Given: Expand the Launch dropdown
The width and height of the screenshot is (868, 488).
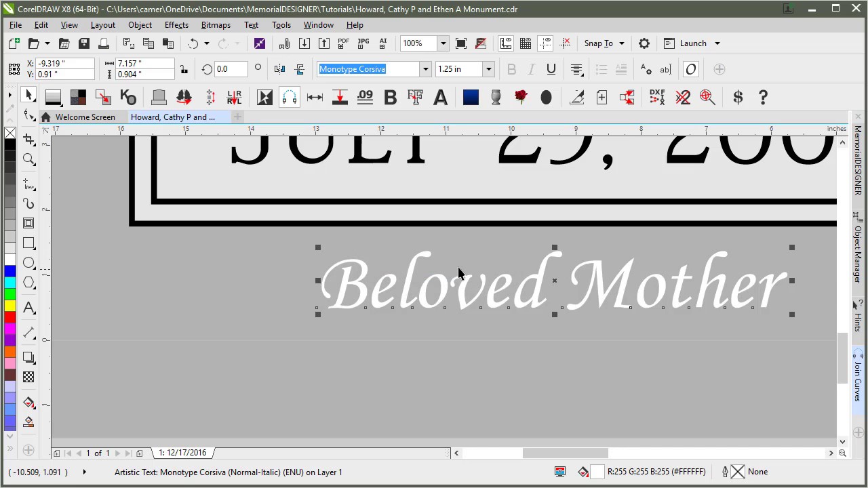Looking at the screenshot, I should 717,43.
